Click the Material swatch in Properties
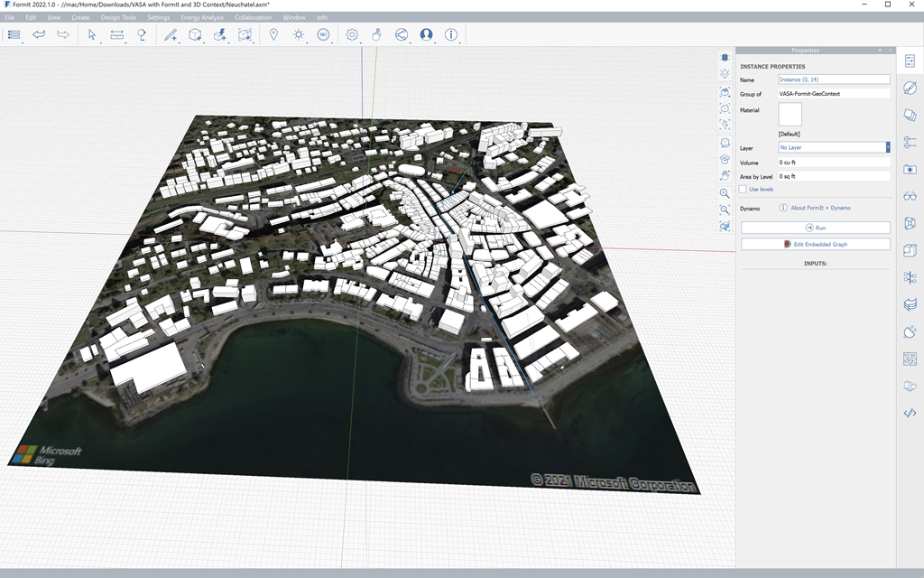Image resolution: width=924 pixels, height=578 pixels. pos(790,115)
